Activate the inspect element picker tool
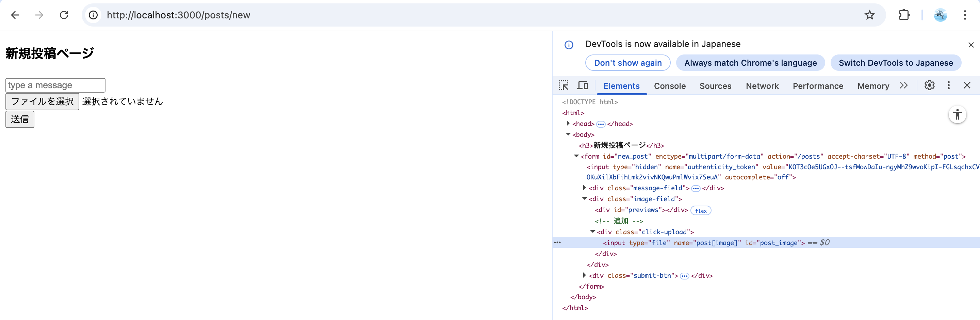The height and width of the screenshot is (320, 980). [x=563, y=85]
